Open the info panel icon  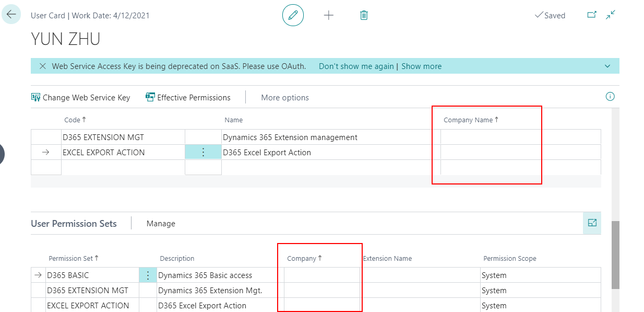[610, 97]
